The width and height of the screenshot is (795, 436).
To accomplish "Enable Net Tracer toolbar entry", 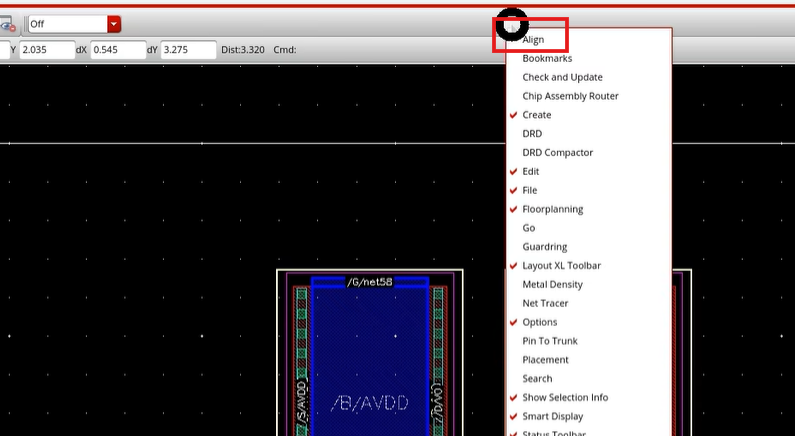I will 589,303.
